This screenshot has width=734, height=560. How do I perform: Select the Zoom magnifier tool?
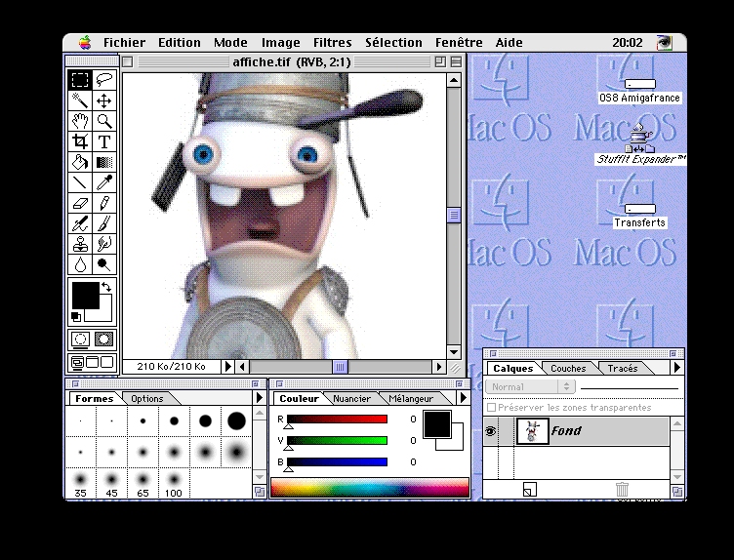(x=103, y=121)
